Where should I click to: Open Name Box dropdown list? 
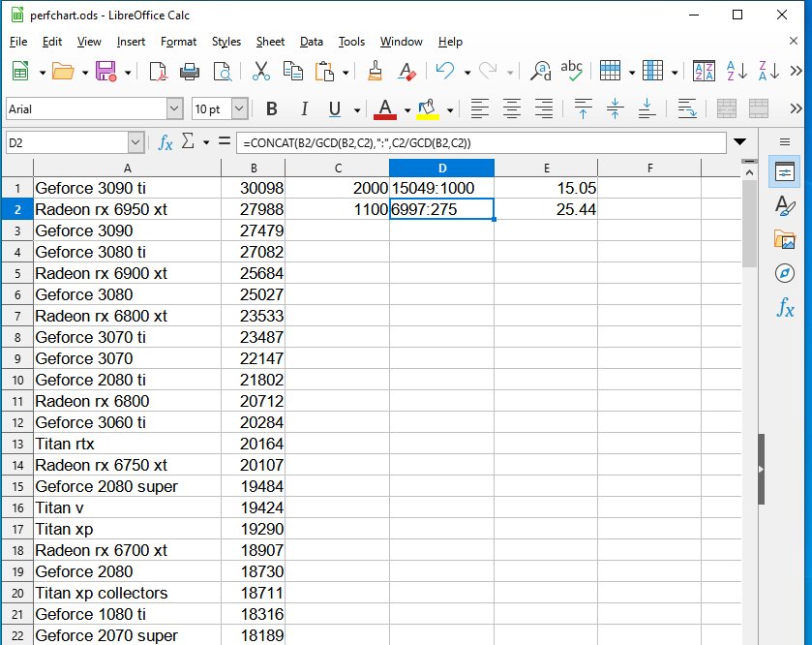[x=135, y=142]
